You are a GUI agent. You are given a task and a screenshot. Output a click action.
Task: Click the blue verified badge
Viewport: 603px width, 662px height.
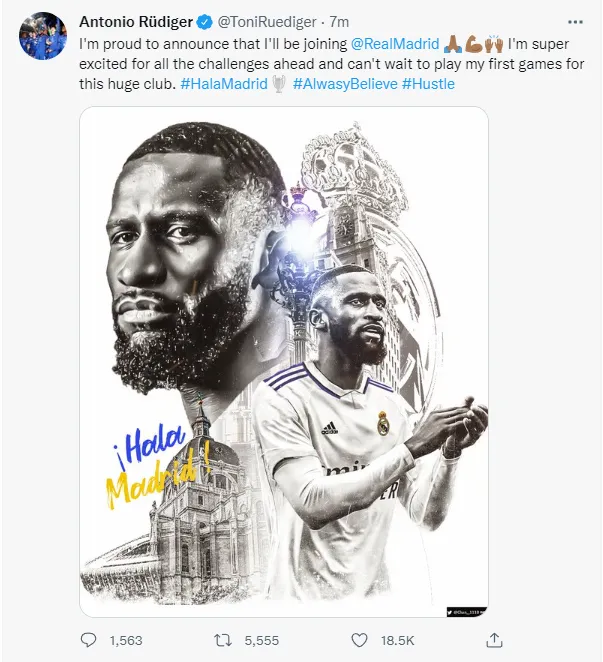(205, 22)
